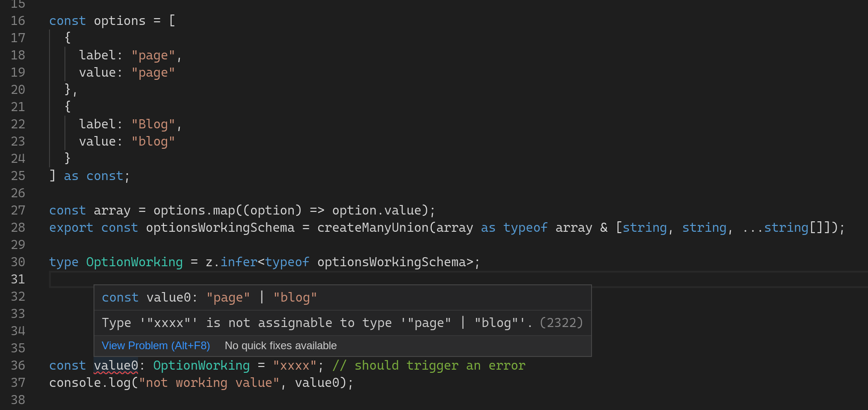Click the array variable on line 27

click(x=112, y=210)
